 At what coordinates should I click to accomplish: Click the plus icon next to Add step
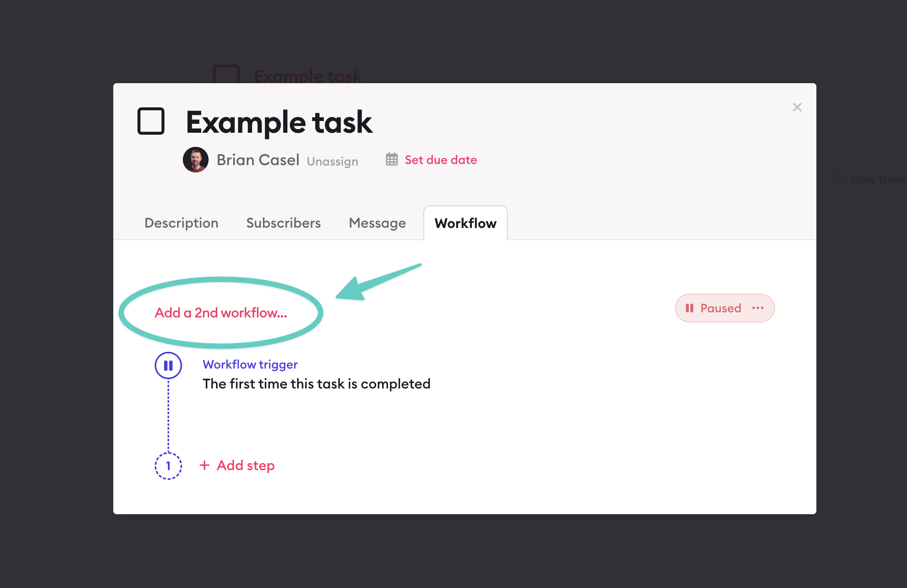[x=205, y=465]
